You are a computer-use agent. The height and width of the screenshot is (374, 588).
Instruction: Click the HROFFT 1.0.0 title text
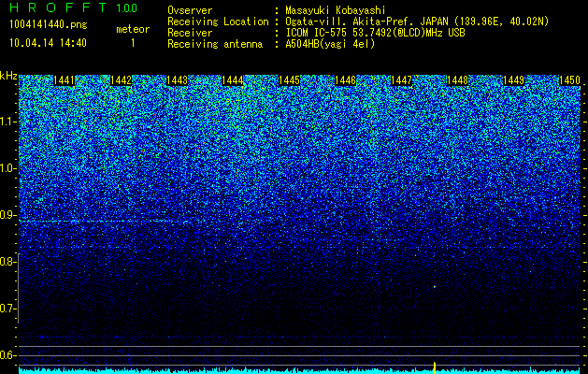tap(74, 7)
